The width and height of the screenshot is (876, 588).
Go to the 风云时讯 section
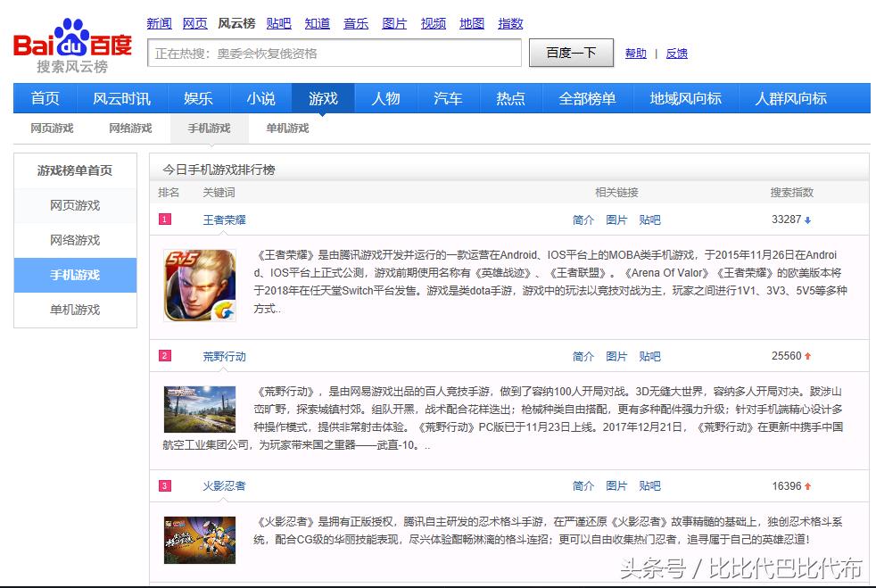point(123,99)
